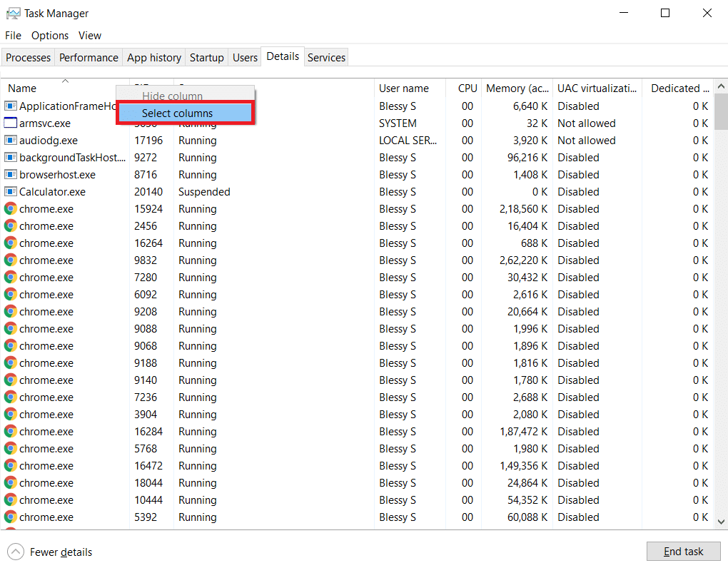Click the Fewer details link
The width and height of the screenshot is (728, 573).
pos(61,552)
